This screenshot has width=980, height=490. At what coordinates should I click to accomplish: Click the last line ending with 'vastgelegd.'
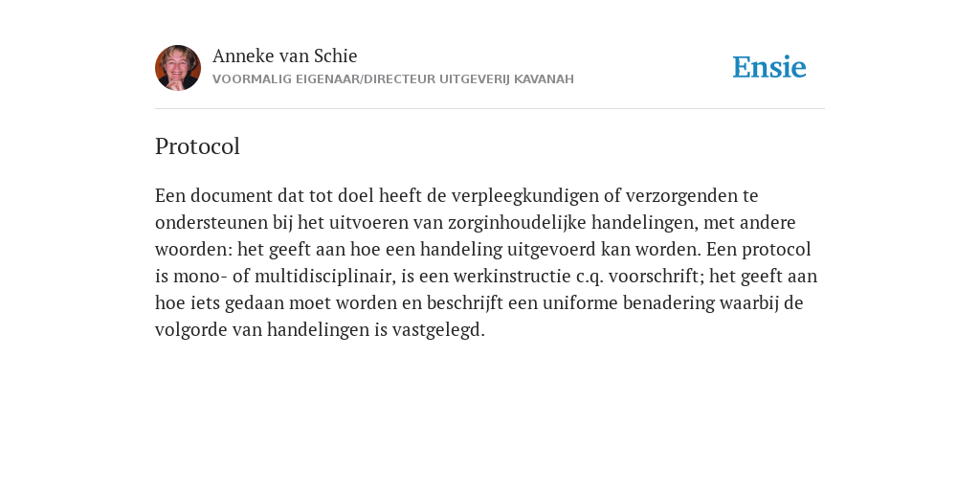pos(320,330)
